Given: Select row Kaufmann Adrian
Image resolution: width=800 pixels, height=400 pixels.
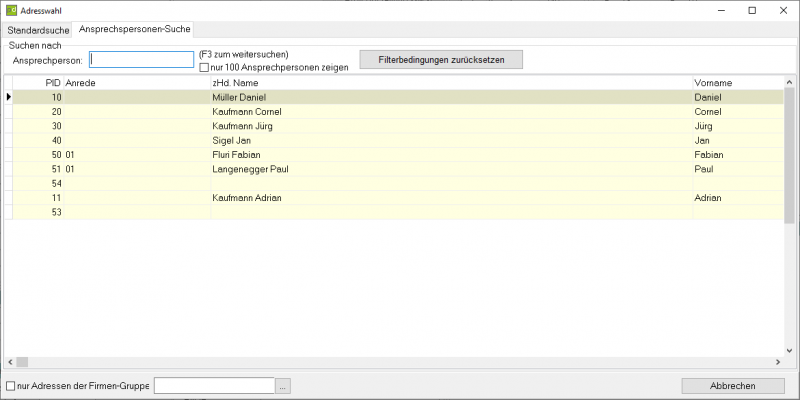Looking at the screenshot, I should pos(398,198).
